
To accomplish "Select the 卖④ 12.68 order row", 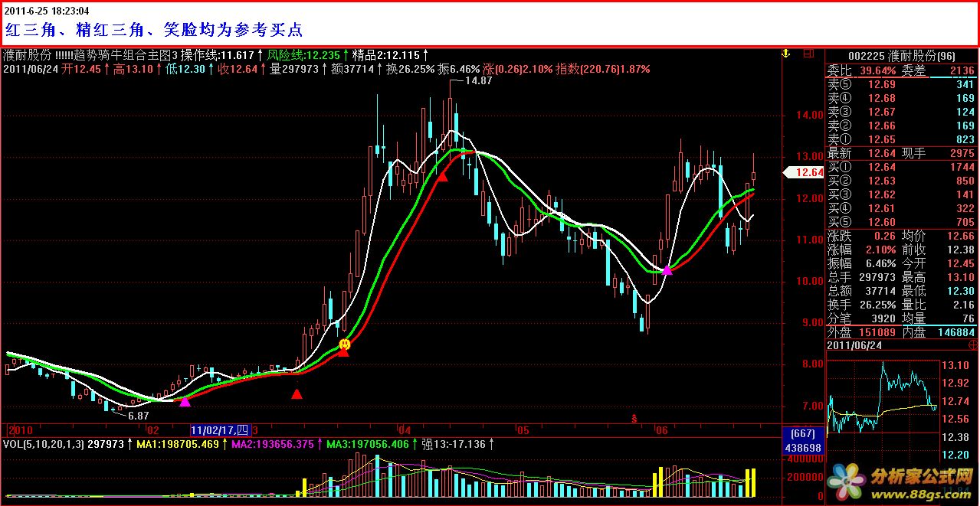I will point(901,98).
